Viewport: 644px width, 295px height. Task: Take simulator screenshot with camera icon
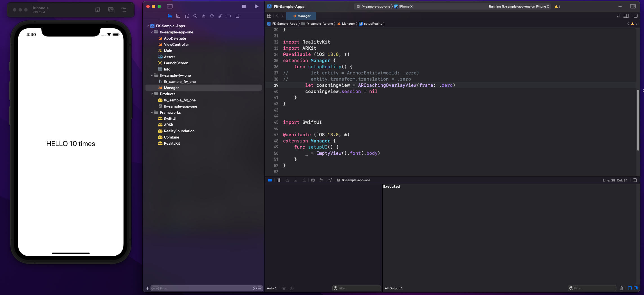click(111, 10)
